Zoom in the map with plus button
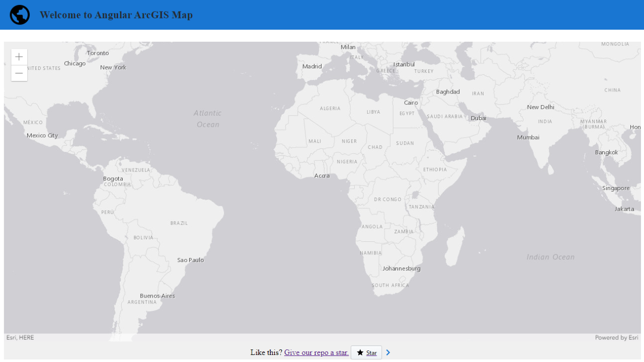This screenshot has height=362, width=644. [x=19, y=57]
